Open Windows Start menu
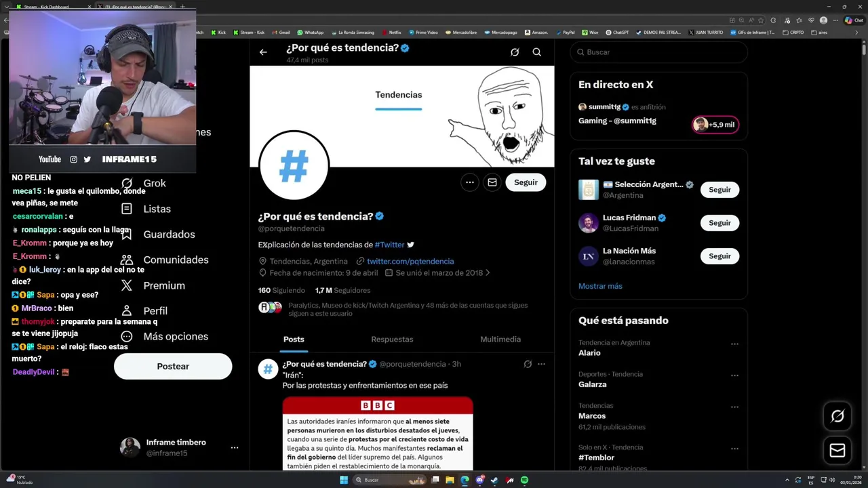 (x=344, y=480)
